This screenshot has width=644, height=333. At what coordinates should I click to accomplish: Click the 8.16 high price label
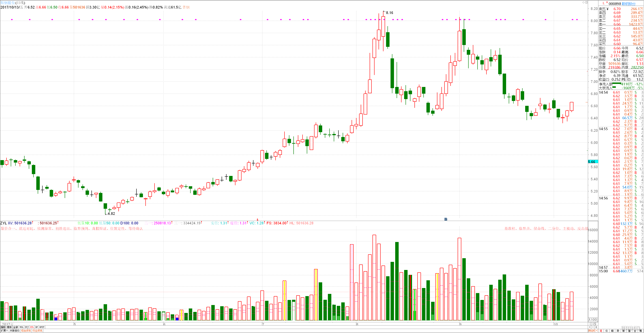point(390,13)
